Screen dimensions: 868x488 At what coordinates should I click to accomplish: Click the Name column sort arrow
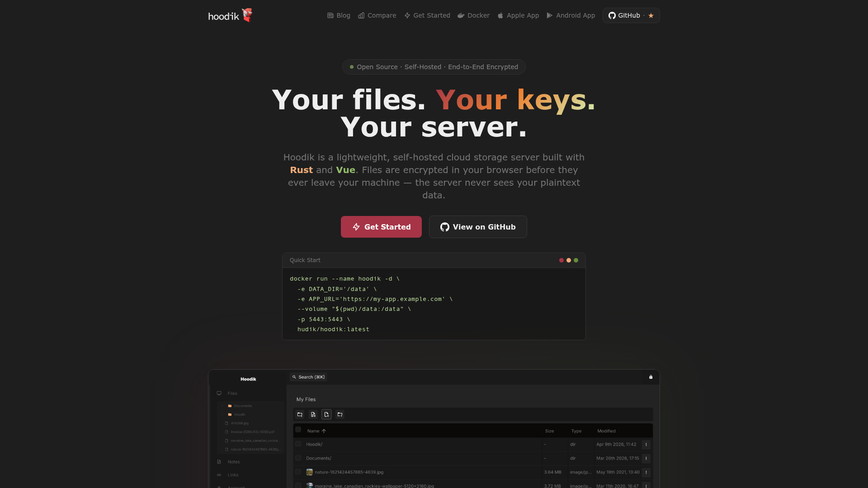(x=324, y=431)
